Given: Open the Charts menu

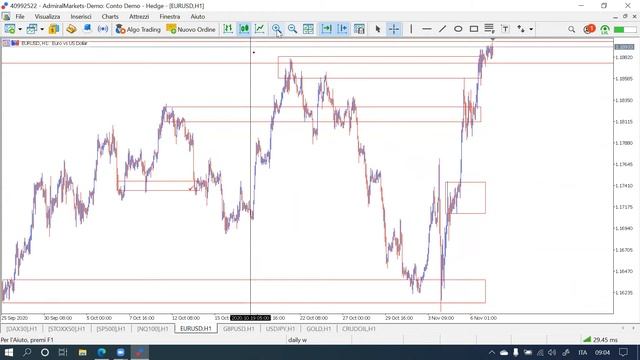Looking at the screenshot, I should pyautogui.click(x=110, y=17).
